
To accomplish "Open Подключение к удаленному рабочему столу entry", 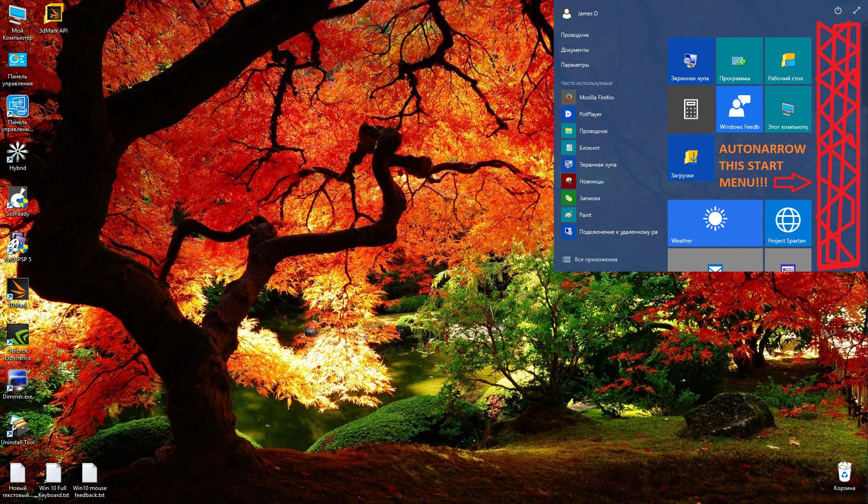I will pos(611,232).
